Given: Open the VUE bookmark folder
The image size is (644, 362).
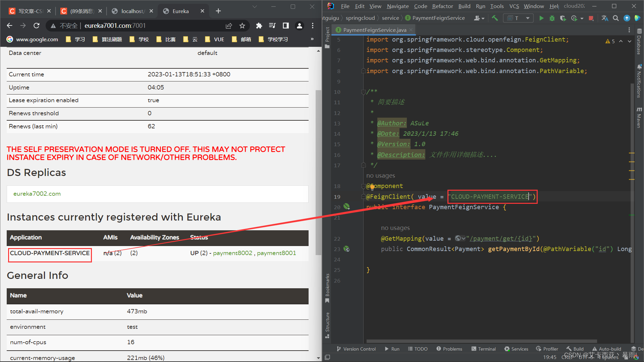Looking at the screenshot, I should click(x=215, y=39).
